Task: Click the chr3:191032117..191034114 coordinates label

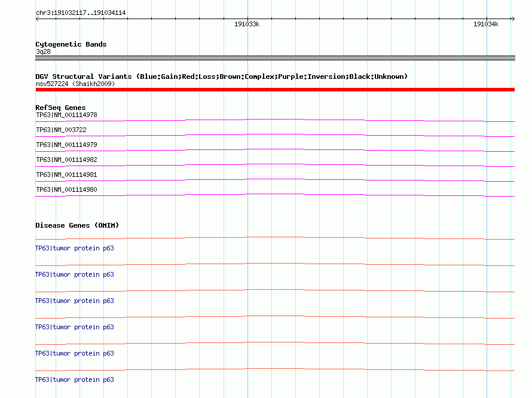Action: (x=81, y=13)
